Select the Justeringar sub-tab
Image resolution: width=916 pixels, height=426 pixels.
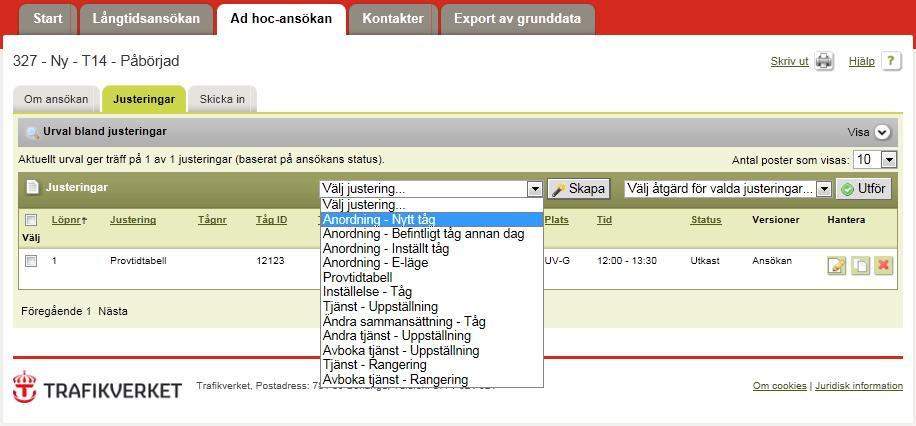pyautogui.click(x=144, y=99)
